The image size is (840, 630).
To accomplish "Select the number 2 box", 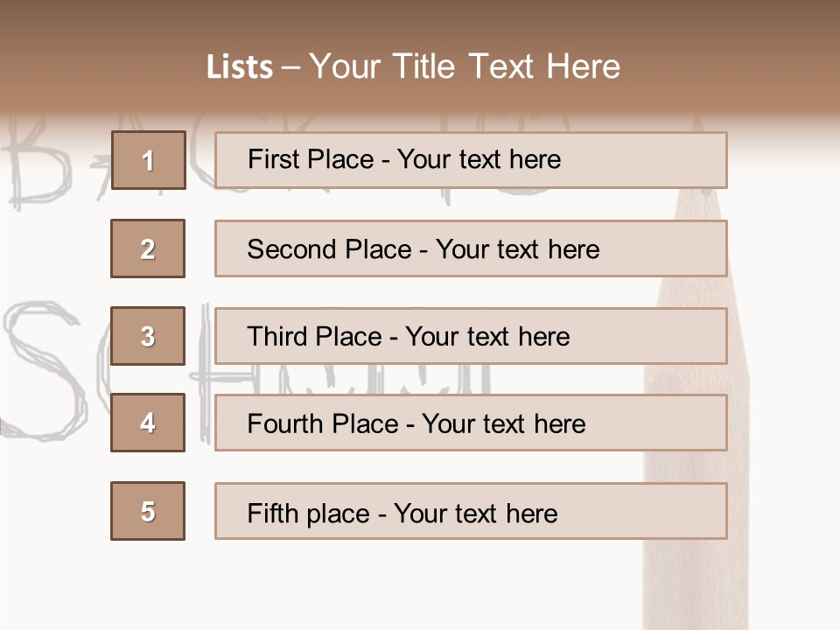I will click(148, 248).
